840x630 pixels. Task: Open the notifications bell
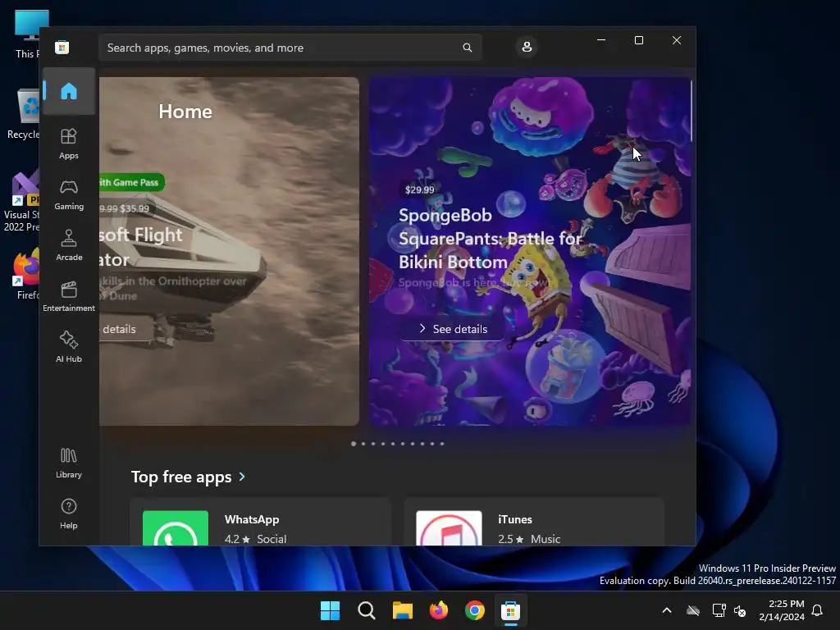click(x=817, y=610)
